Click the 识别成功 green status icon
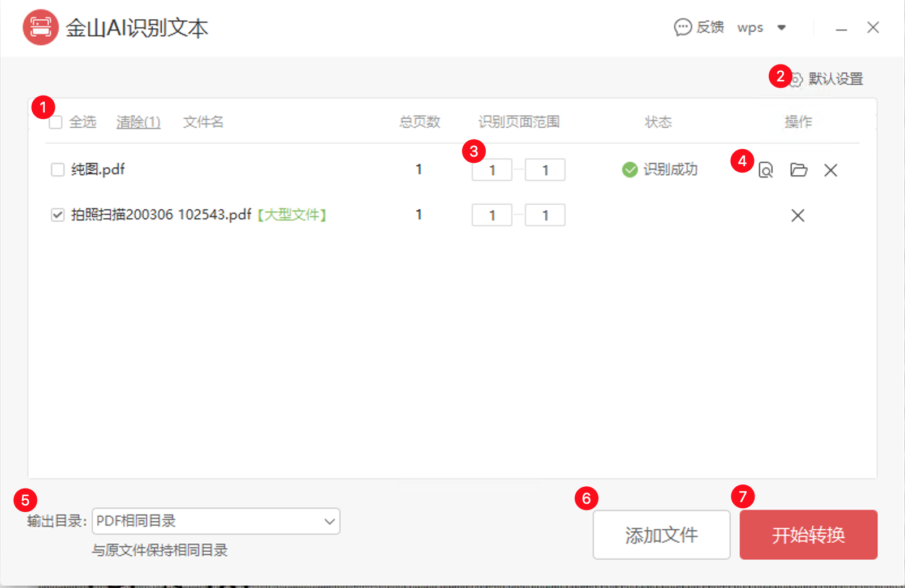905x588 pixels. click(x=629, y=170)
